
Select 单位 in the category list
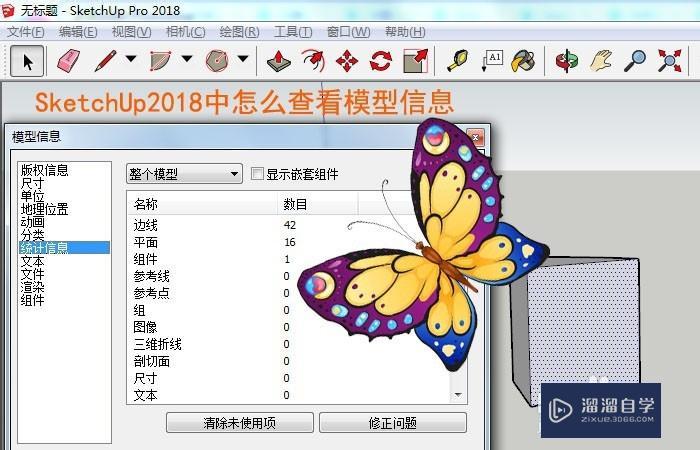pyautogui.click(x=33, y=196)
